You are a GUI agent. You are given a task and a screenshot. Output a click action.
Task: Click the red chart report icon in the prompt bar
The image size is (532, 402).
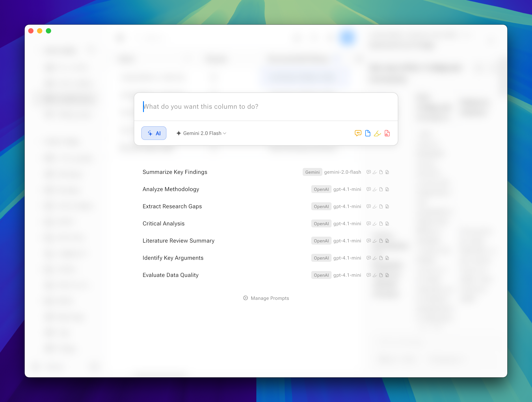click(x=387, y=133)
